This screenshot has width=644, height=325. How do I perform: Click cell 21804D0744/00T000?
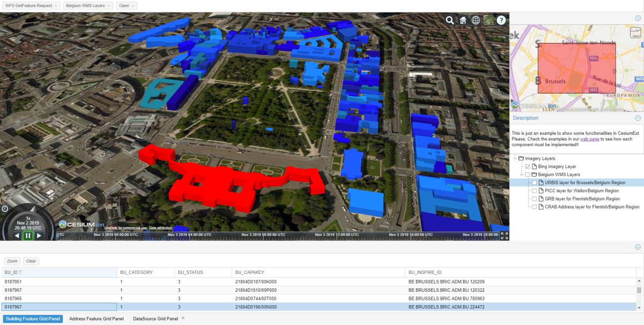coord(319,298)
